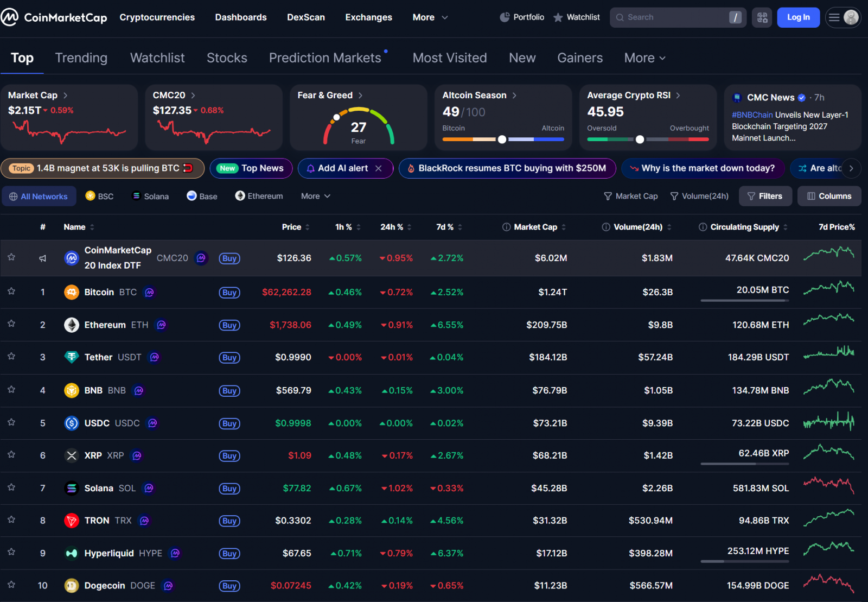Open the Fear & Greed gauge
The height and width of the screenshot is (602, 868).
[x=359, y=126]
